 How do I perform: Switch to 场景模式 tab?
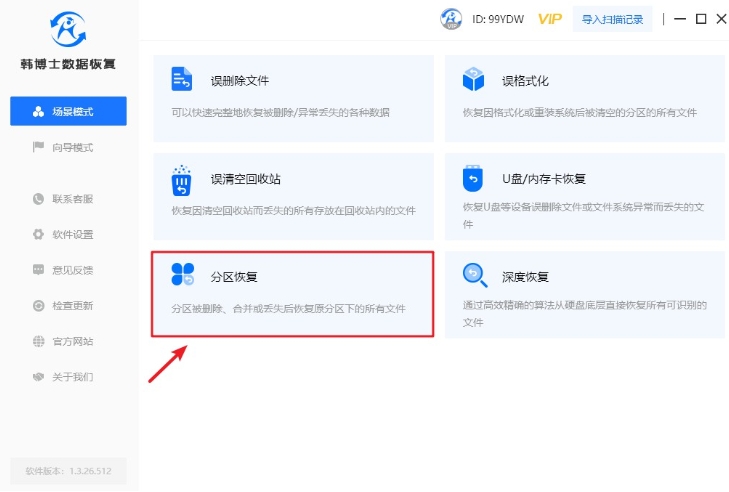click(68, 111)
